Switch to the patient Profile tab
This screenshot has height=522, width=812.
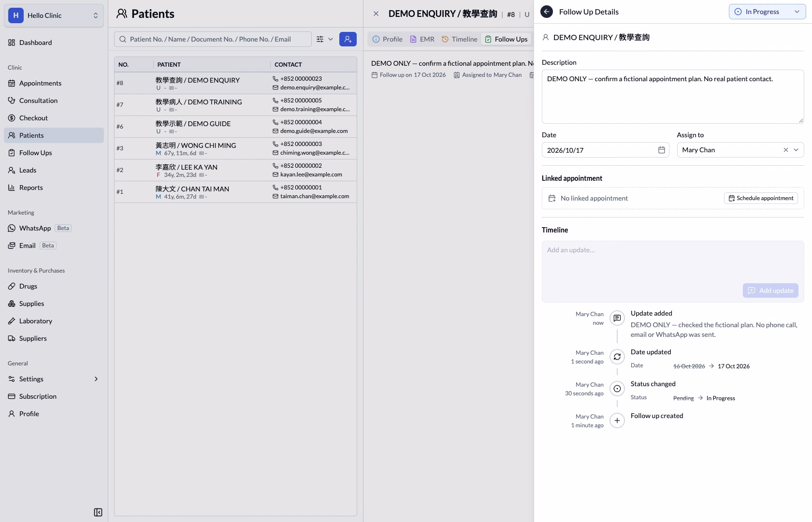pyautogui.click(x=387, y=39)
